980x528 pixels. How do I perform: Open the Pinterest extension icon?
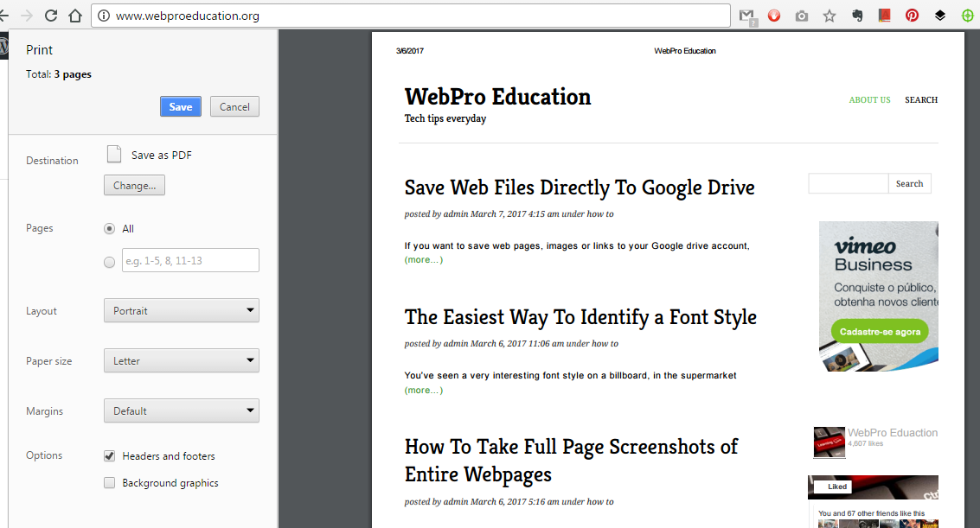(x=912, y=16)
